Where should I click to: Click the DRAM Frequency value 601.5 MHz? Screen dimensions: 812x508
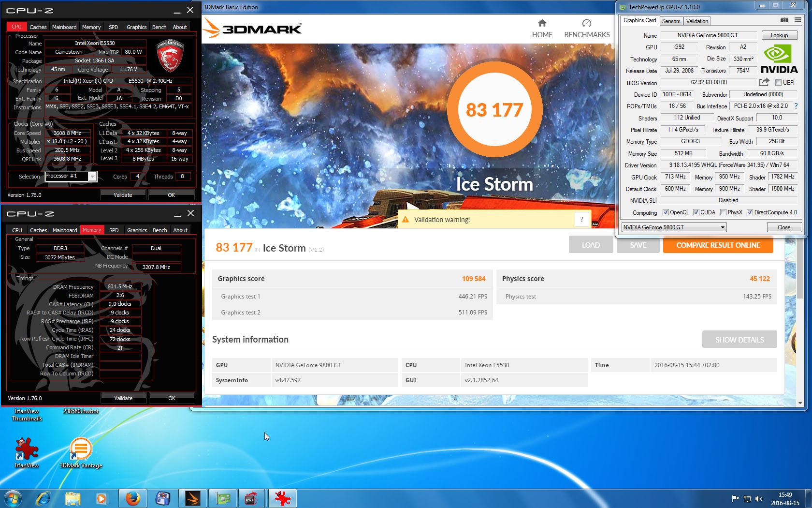tap(120, 286)
